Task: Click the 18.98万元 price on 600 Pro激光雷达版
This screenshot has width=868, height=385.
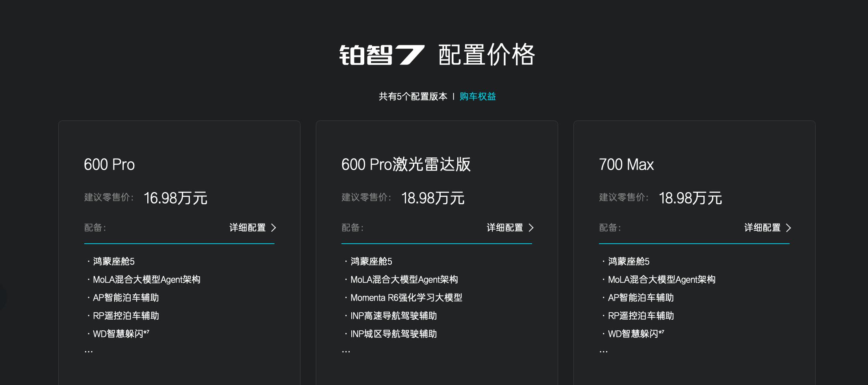Action: 433,198
